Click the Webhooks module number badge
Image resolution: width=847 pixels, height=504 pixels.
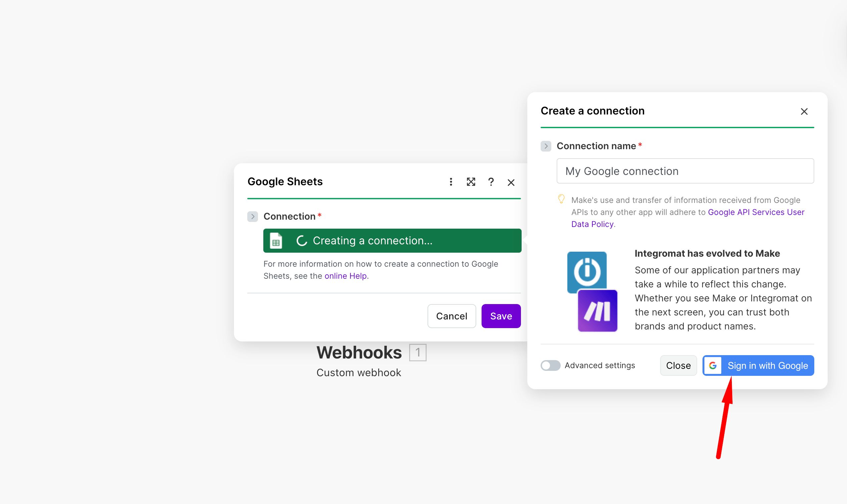coord(417,352)
